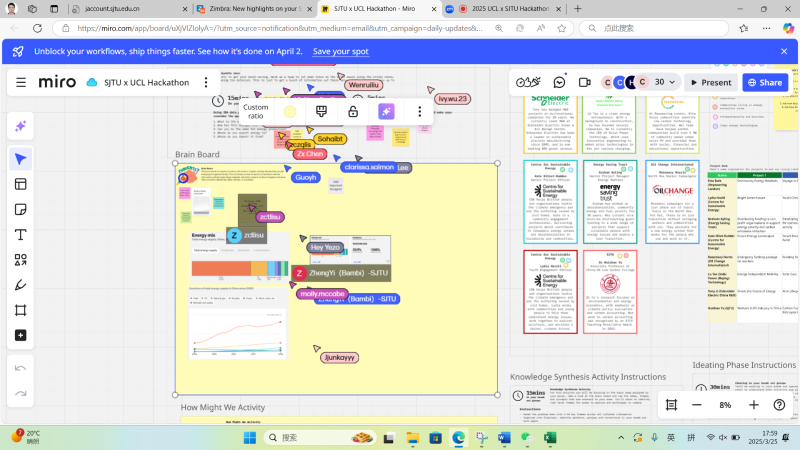
Task: Expand the 30 collaborators list
Action: 665,82
